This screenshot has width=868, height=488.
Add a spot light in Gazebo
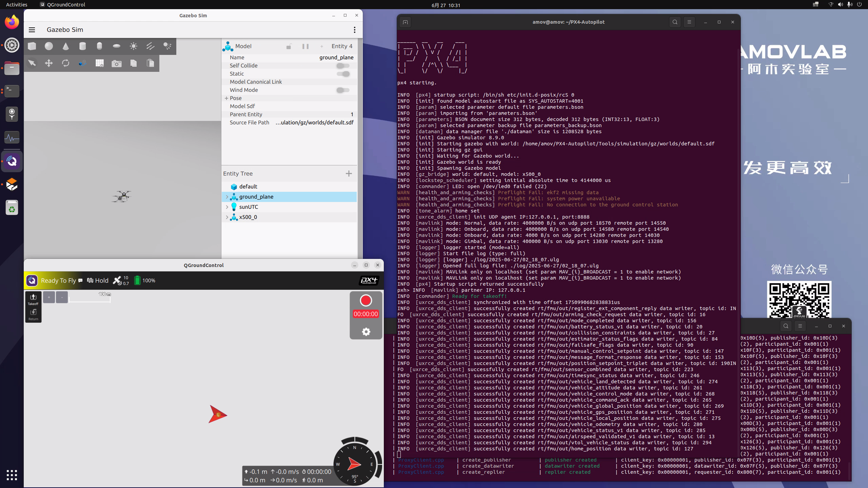point(167,46)
